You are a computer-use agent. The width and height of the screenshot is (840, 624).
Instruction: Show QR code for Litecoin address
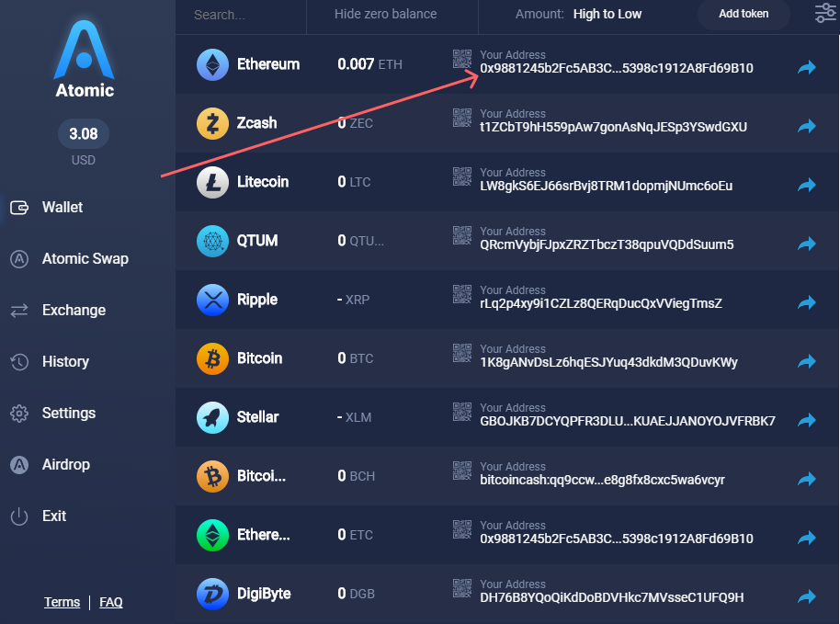point(461,176)
